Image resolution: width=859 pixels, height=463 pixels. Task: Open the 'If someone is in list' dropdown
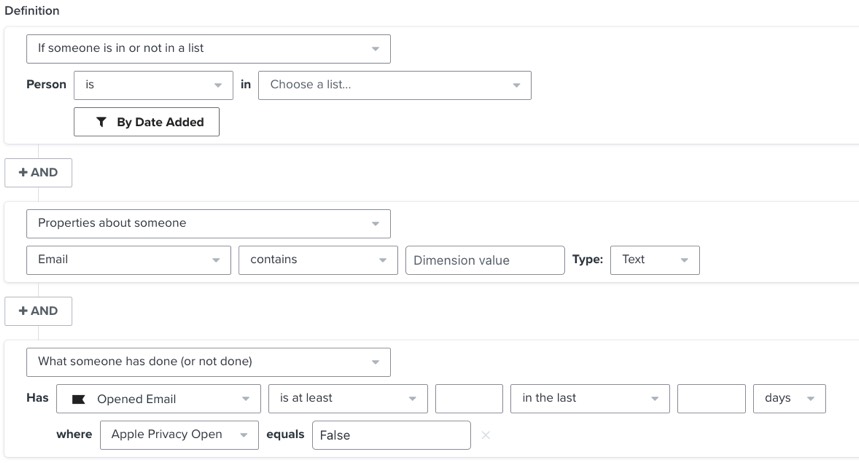[208, 49]
